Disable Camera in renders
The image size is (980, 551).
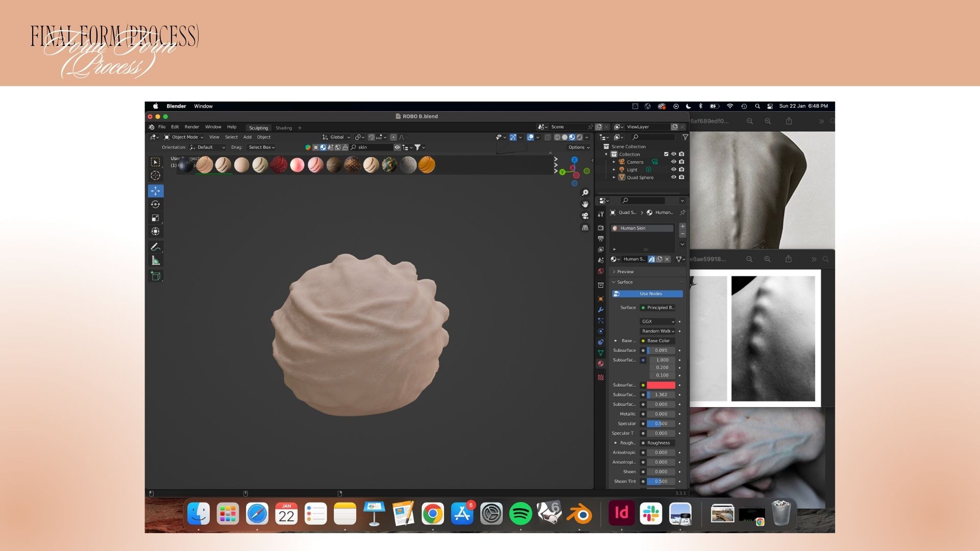point(681,162)
